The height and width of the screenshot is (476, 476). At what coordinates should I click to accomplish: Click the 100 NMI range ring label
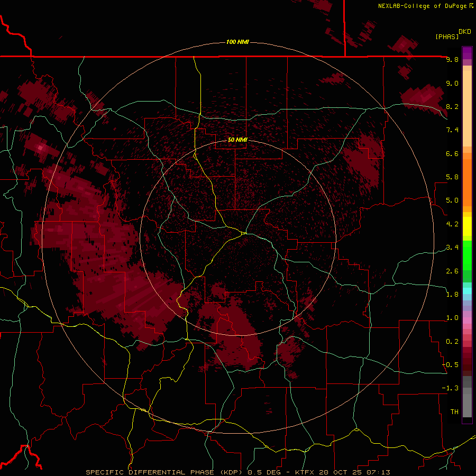click(237, 42)
